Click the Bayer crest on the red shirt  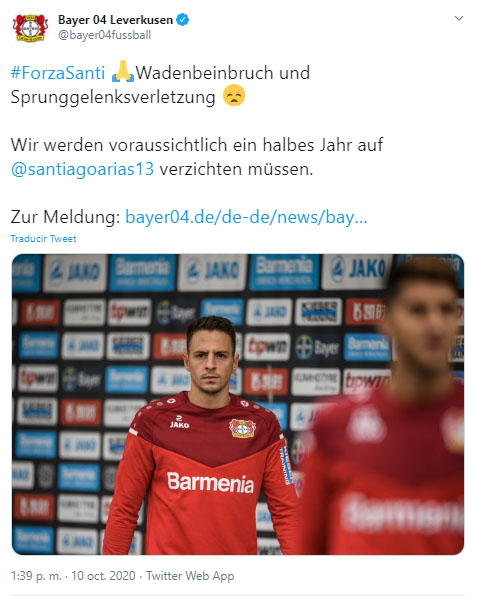(x=242, y=428)
